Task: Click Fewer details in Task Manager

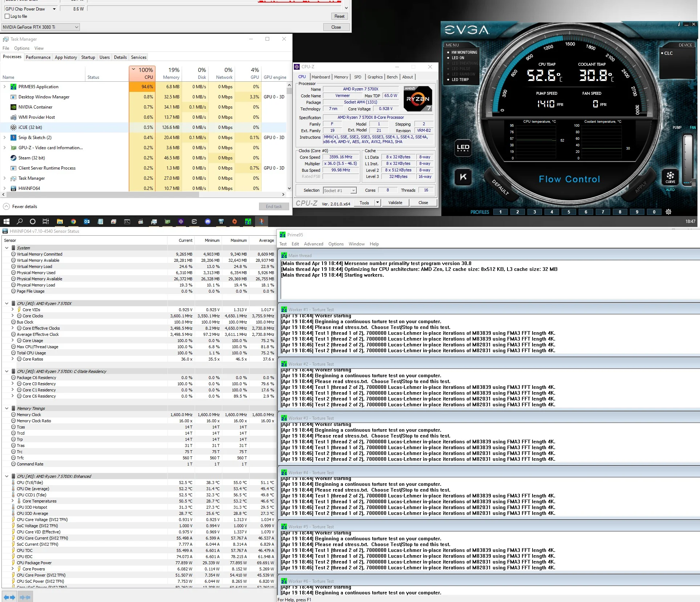Action: click(20, 207)
